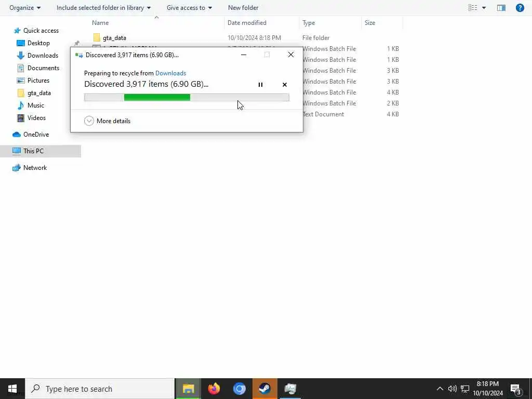Sort by Size column header
532x399 pixels.
[370, 23]
